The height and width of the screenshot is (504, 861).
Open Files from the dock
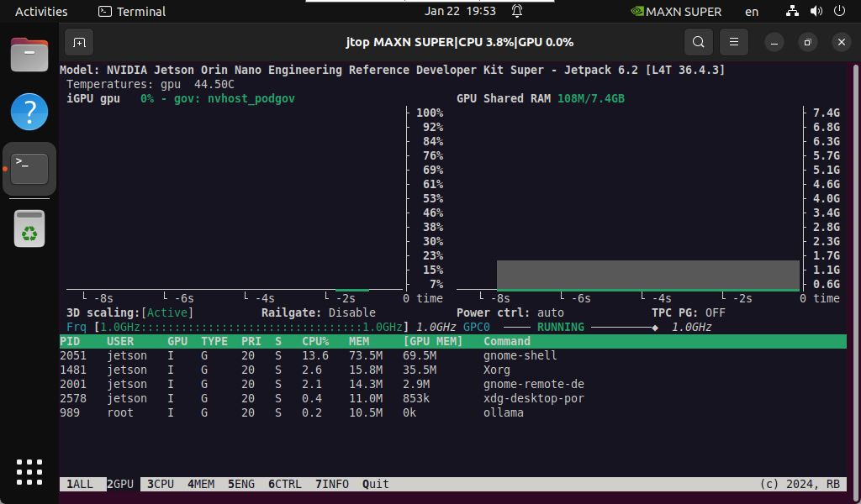pos(29,55)
